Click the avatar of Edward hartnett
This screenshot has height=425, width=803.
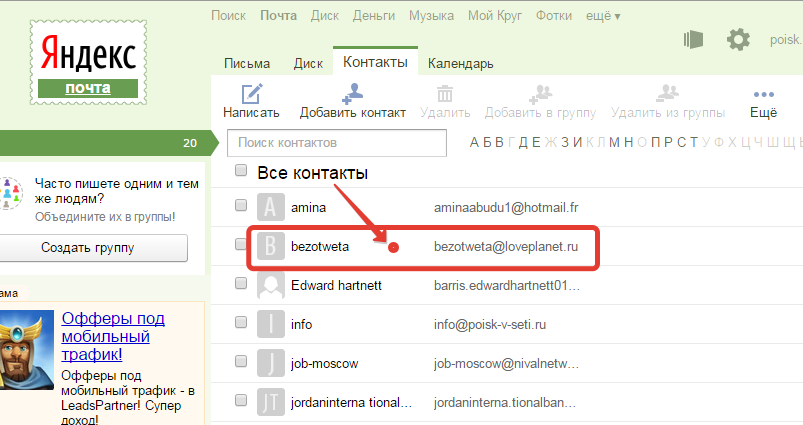tap(271, 285)
